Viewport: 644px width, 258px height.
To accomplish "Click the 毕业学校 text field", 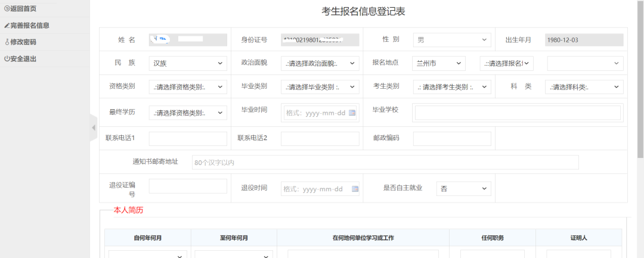I will pyautogui.click(x=517, y=113).
